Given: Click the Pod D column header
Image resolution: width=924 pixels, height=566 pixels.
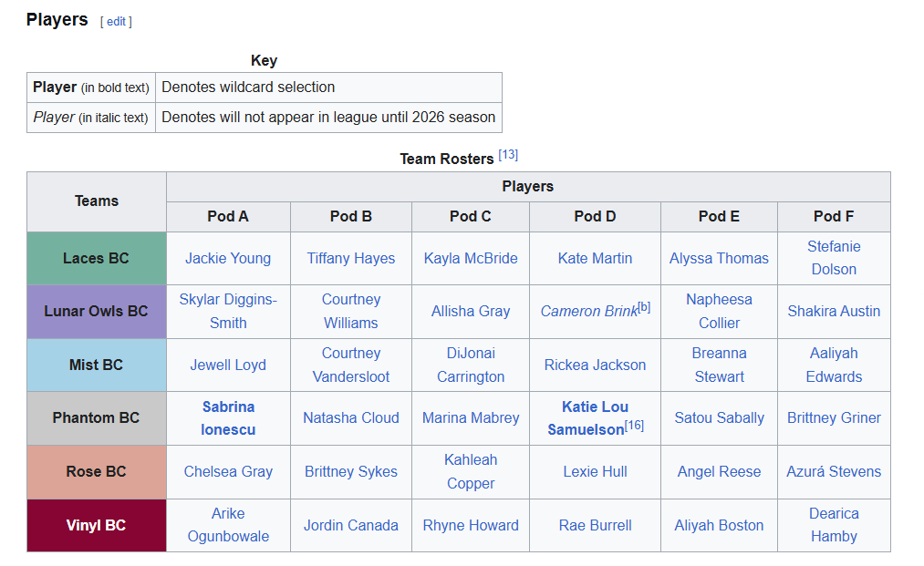Looking at the screenshot, I should pos(595,216).
